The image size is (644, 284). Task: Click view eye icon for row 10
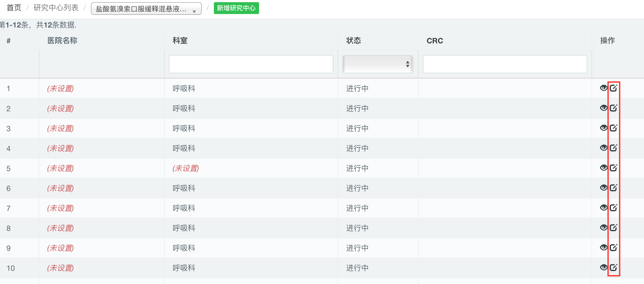604,267
